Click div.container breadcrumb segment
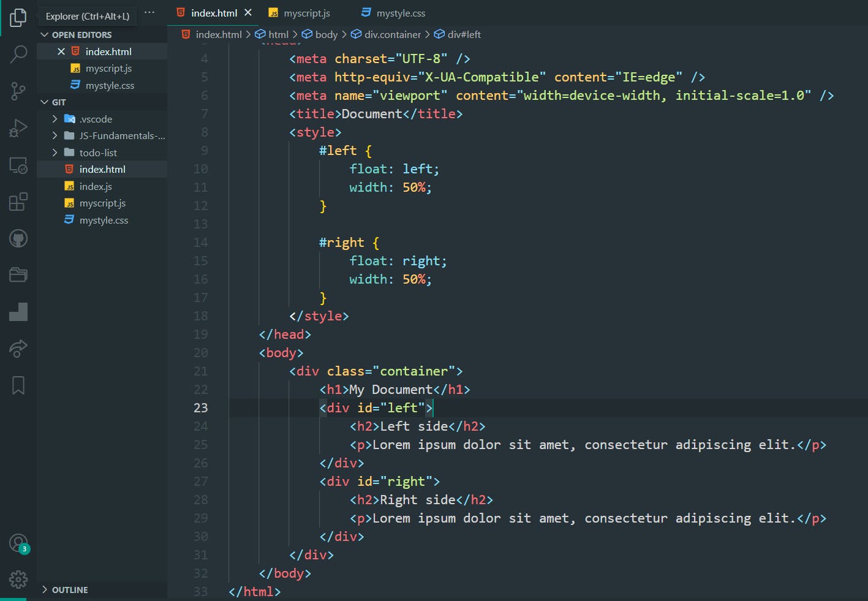This screenshot has width=868, height=601. pos(393,34)
